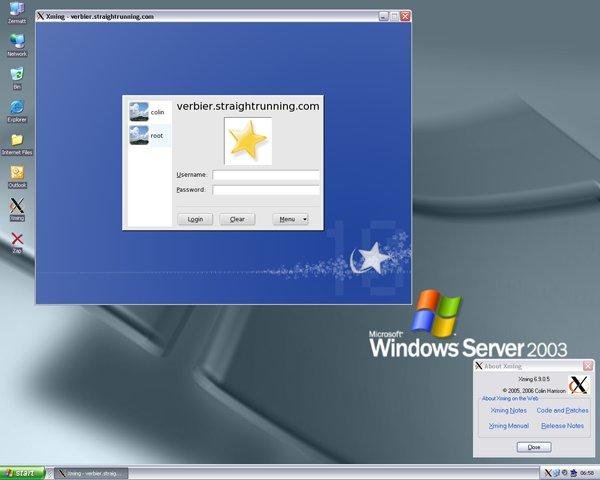Open the Xming Manual link
Screen dimensions: 600x480
(x=509, y=426)
